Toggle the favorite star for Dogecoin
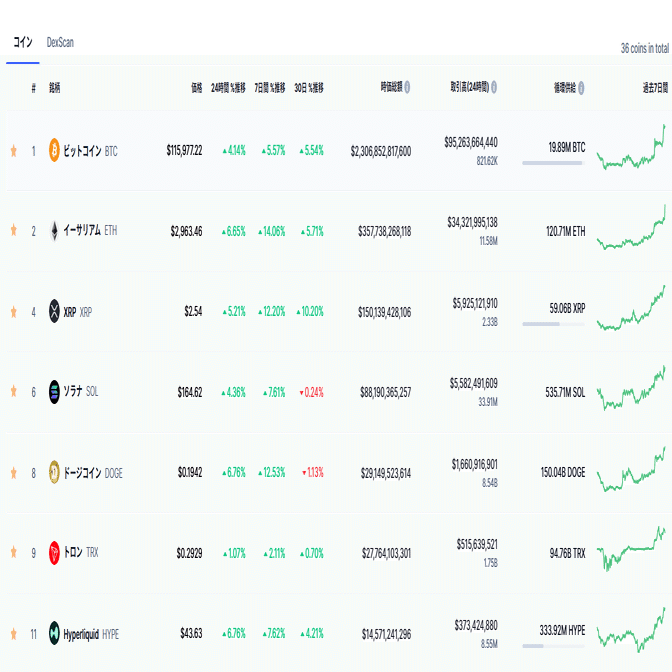The width and height of the screenshot is (672, 672). 14,472
